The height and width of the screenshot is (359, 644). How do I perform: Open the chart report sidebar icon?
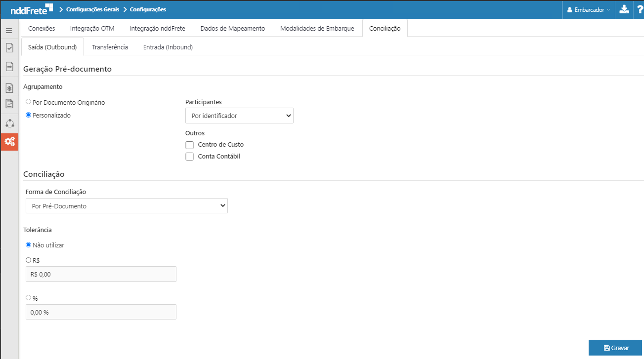point(9,104)
